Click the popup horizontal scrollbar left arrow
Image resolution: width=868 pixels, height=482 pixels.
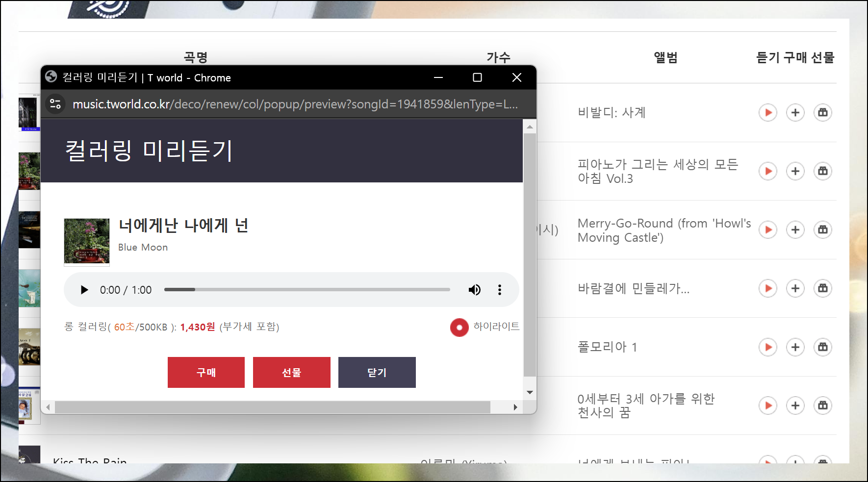tap(48, 407)
